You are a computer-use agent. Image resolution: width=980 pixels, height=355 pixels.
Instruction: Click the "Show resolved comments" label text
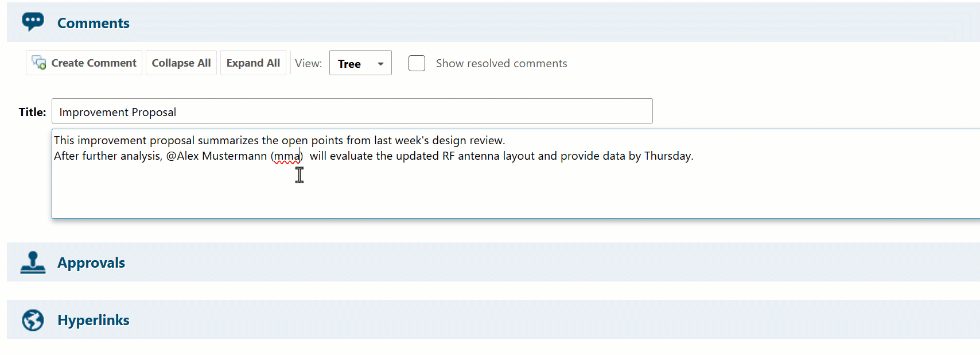501,63
